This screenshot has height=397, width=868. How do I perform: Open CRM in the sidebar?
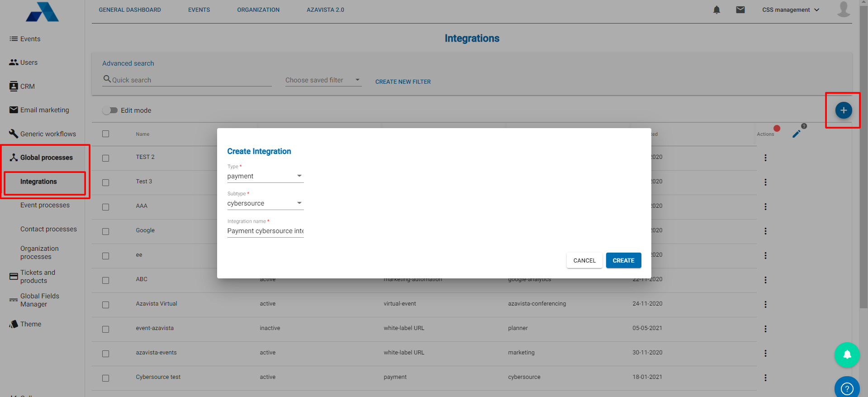pos(22,86)
